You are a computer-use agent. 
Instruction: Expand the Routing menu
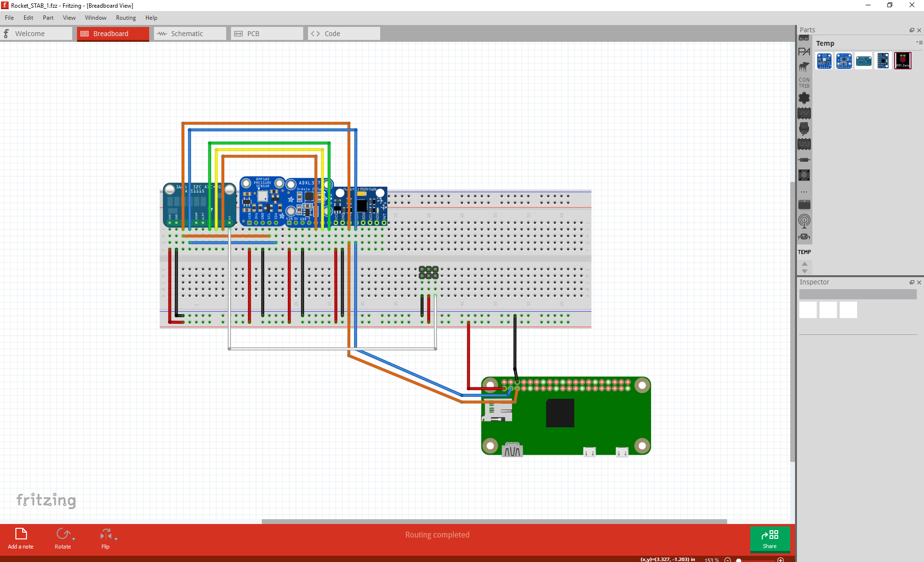click(126, 18)
